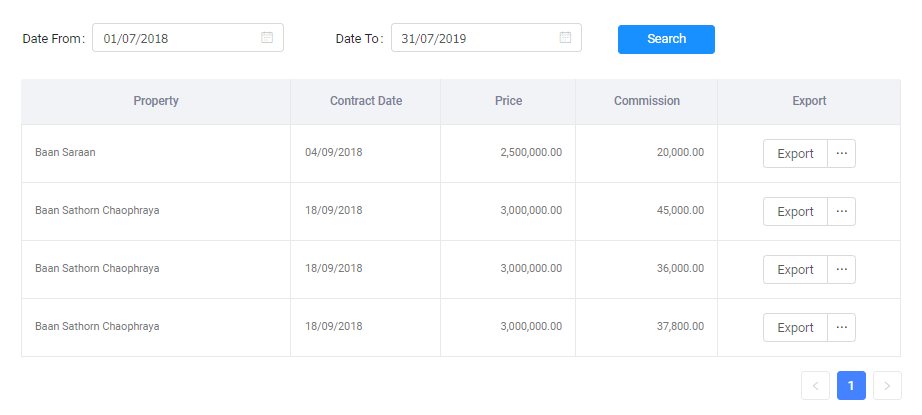922x415 pixels.
Task: Open calendar icon in Date To field
Action: tap(565, 38)
